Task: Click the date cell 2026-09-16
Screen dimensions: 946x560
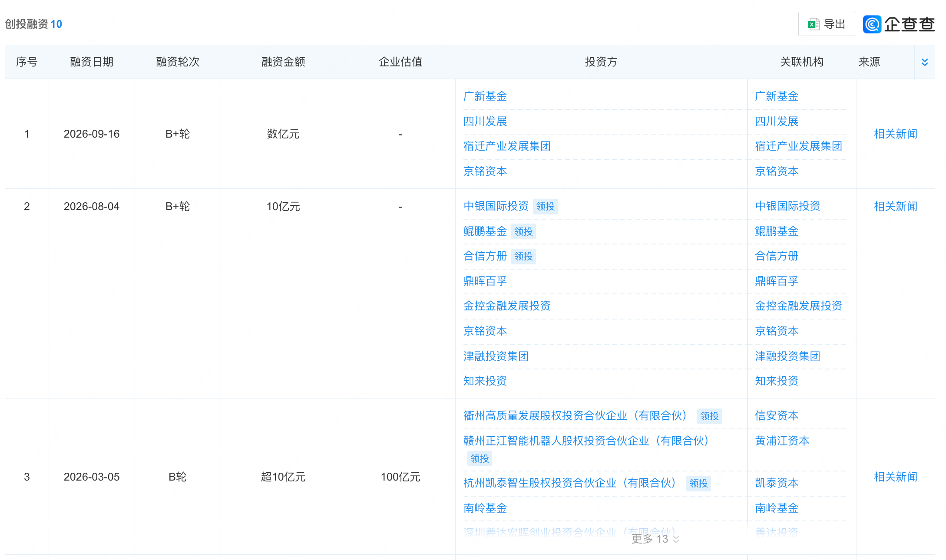Action: click(92, 134)
